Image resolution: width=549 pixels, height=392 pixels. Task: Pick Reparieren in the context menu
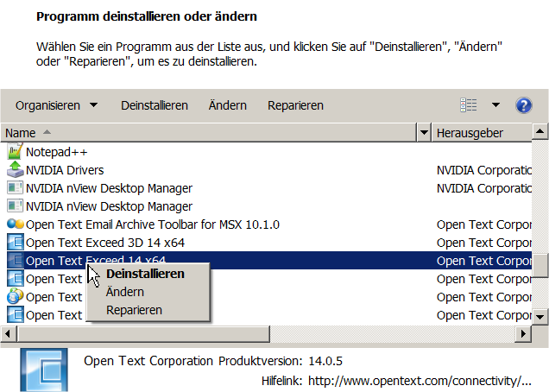[134, 310]
